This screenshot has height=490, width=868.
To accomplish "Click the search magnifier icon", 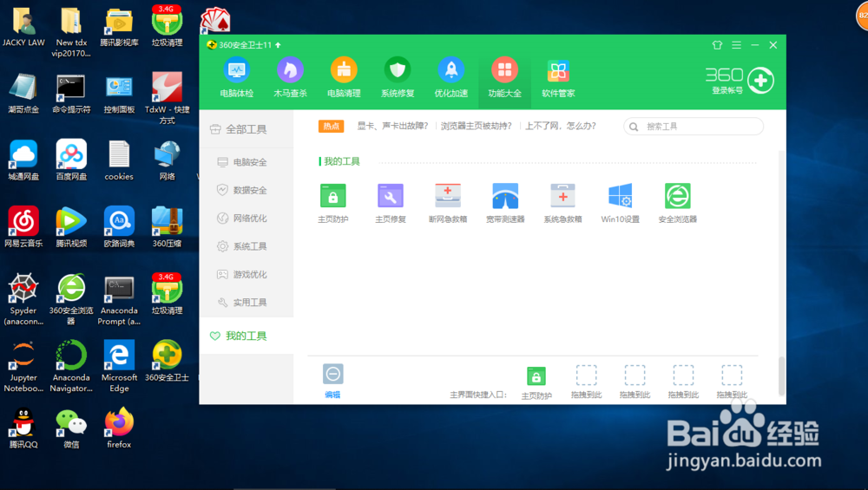I will (634, 127).
